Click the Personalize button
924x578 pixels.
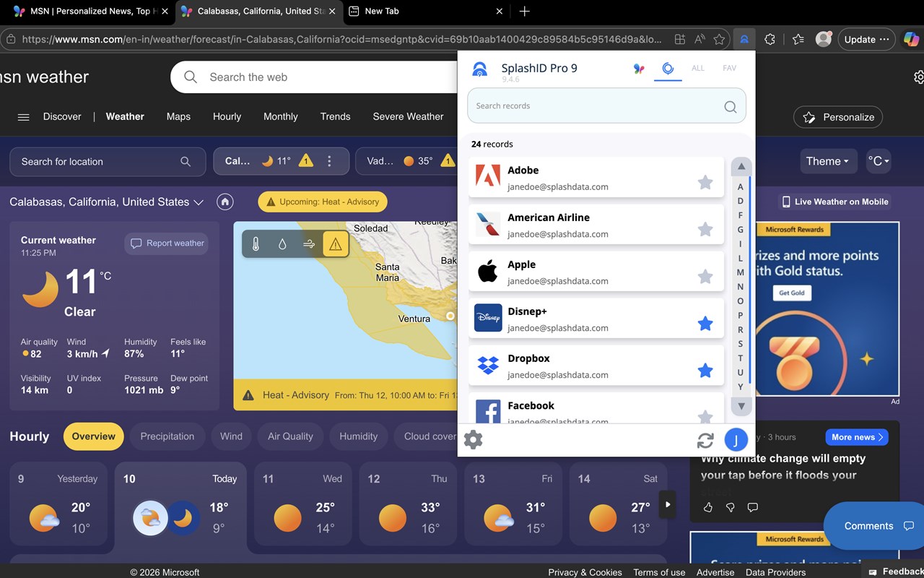pos(838,117)
